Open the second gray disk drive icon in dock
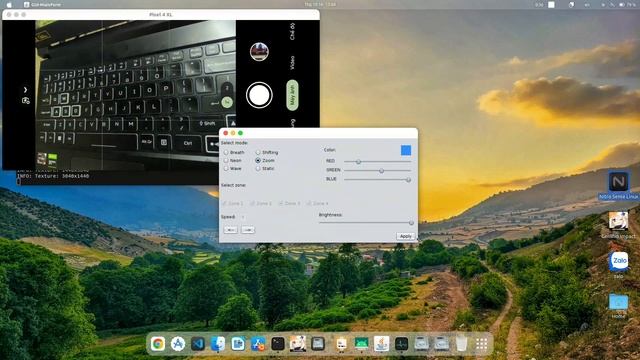Viewport: 640px width, 360px height. tap(441, 344)
